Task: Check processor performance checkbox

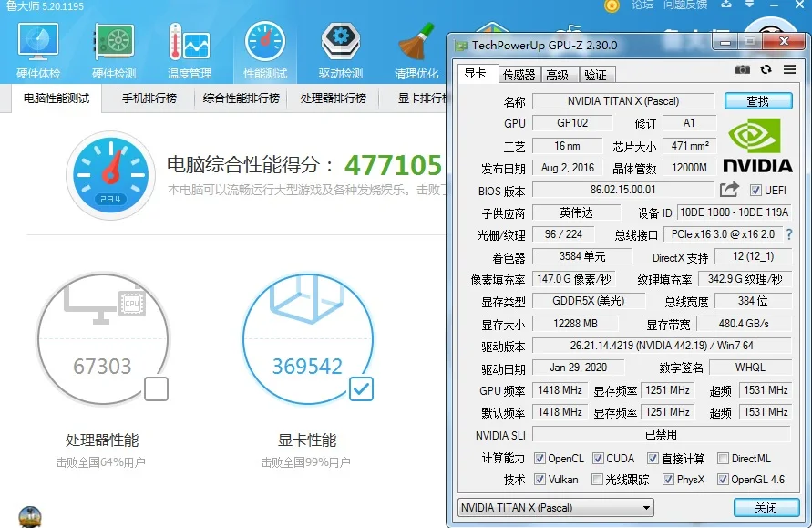Action: (x=156, y=389)
